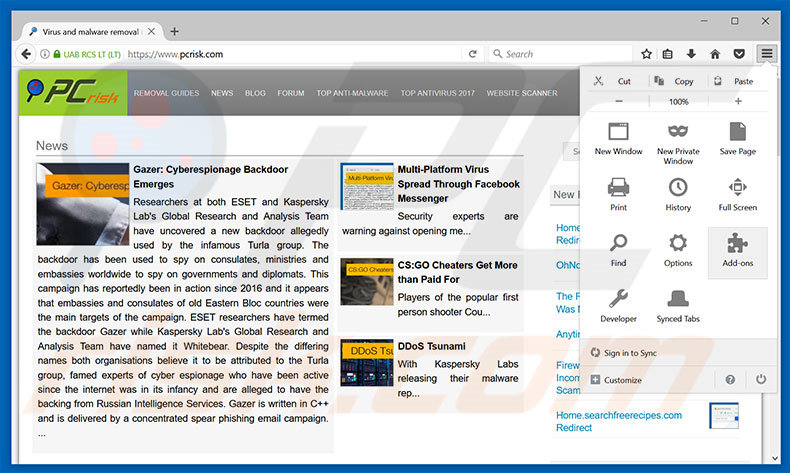Image resolution: width=790 pixels, height=473 pixels.
Task: Go back with the back arrow
Action: coord(26,54)
